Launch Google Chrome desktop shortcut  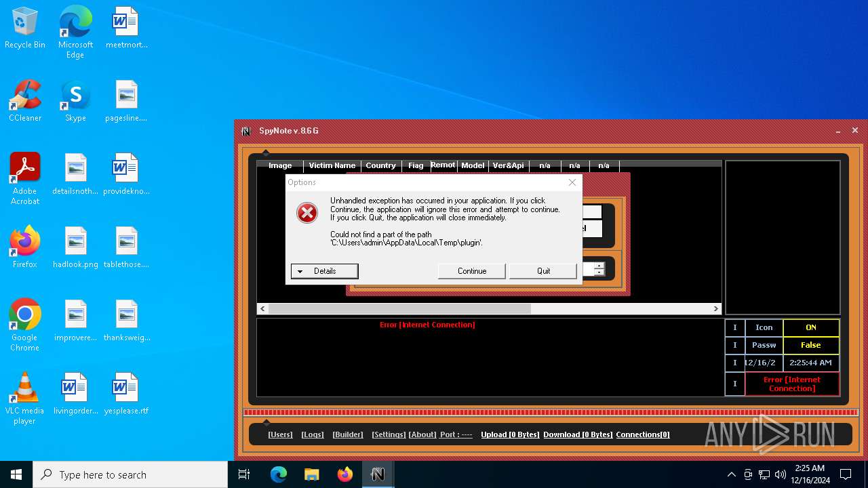(25, 325)
